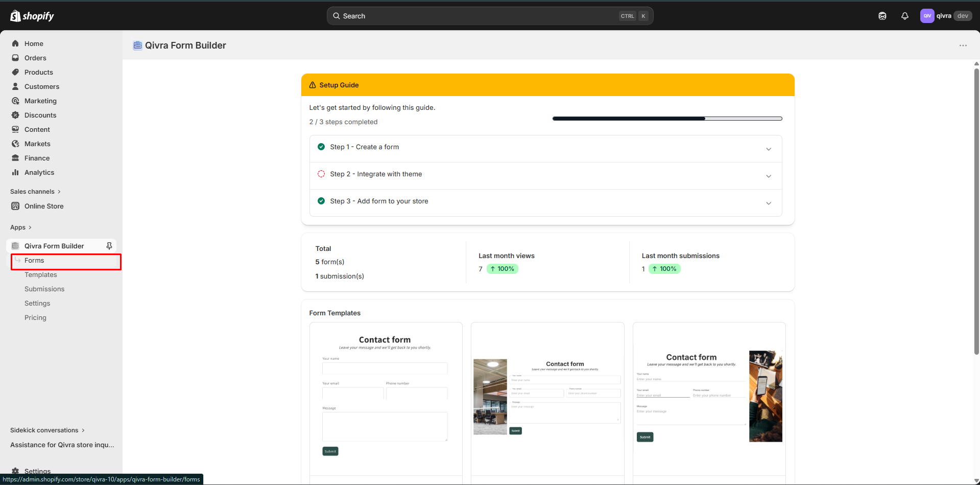The height and width of the screenshot is (485, 980).
Task: Click the Orders inbox icon
Action: 15,58
